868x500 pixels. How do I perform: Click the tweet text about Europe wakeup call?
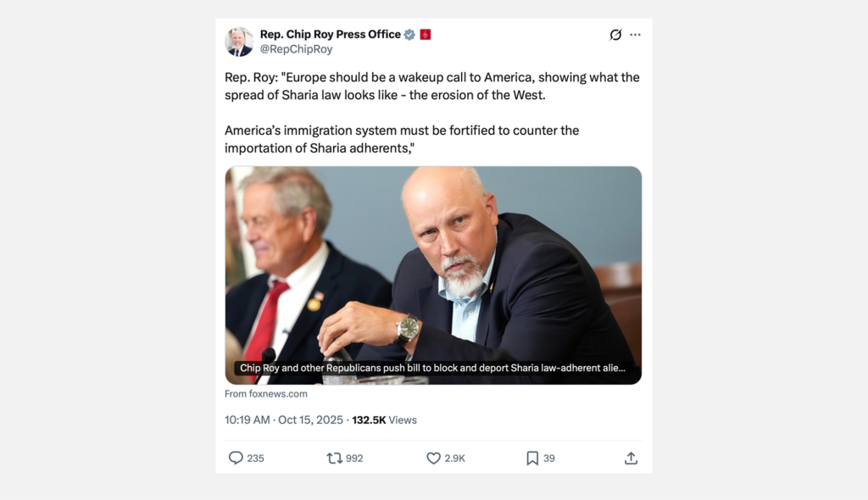point(431,86)
